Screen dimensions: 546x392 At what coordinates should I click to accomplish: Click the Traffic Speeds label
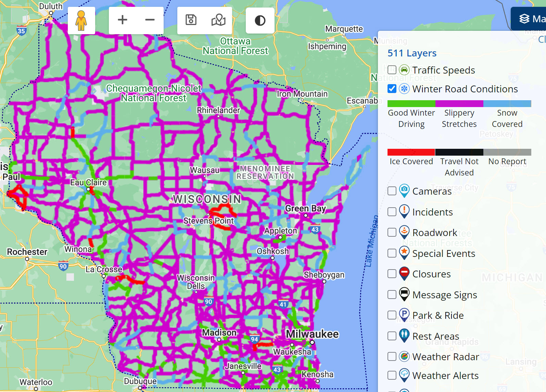(444, 70)
